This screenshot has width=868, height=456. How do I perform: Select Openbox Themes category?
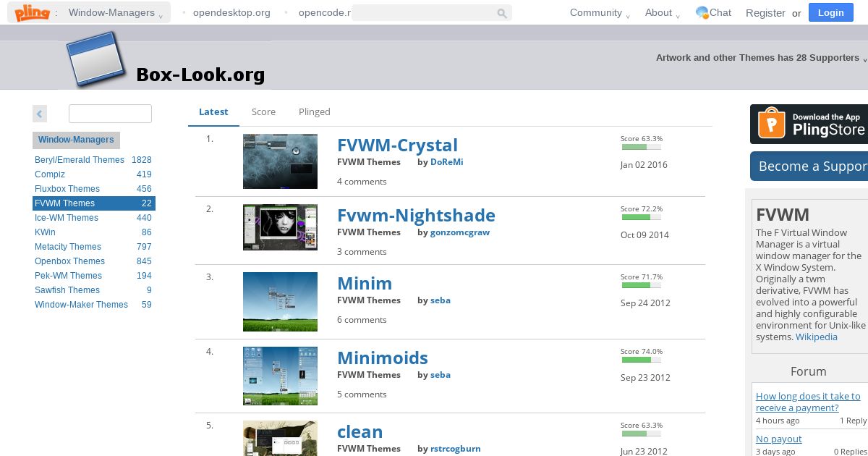tap(93, 261)
